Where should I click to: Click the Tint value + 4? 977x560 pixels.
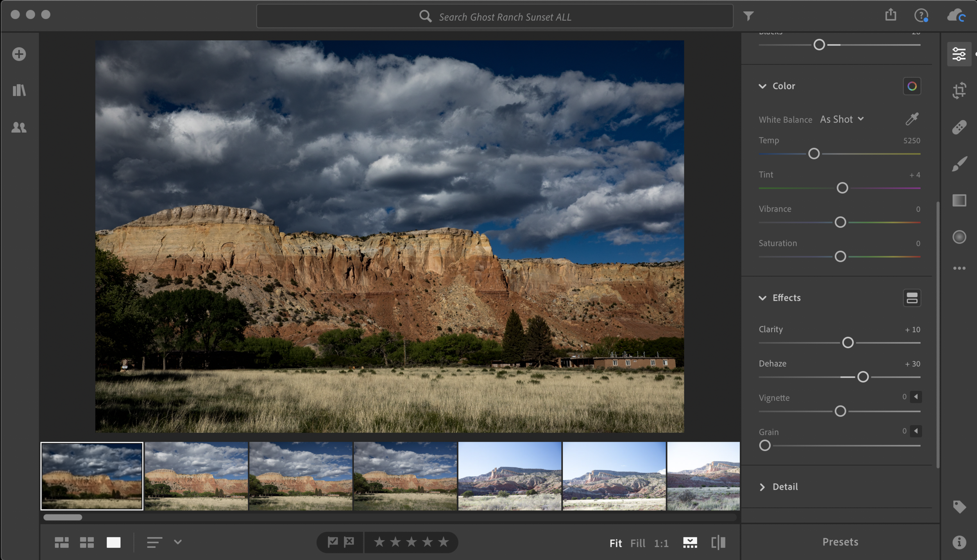pos(914,175)
